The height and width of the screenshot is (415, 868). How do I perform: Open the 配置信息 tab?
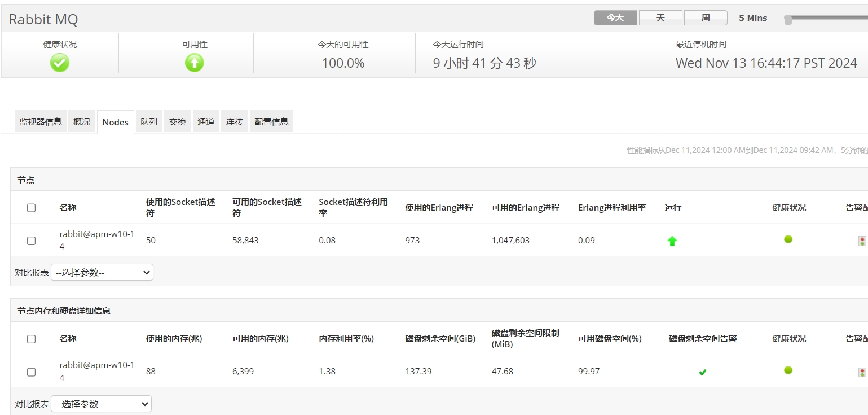[271, 121]
